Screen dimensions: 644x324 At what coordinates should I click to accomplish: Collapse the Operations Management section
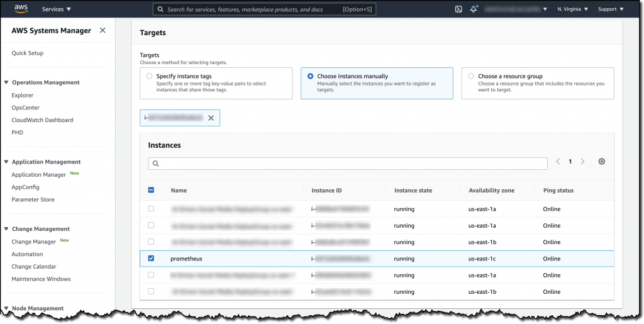pyautogui.click(x=6, y=82)
